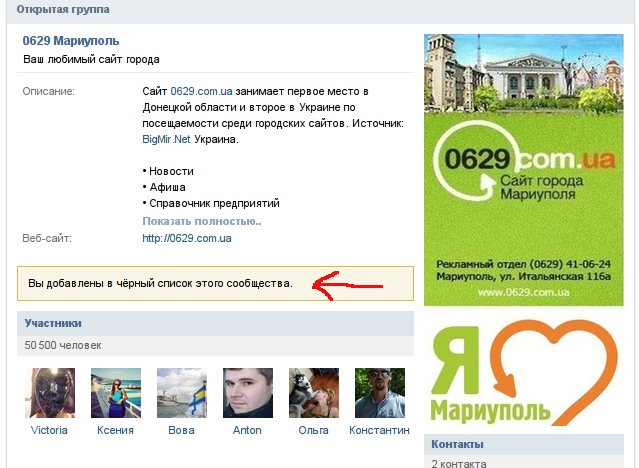Open Вова's avatar thumbnail
The image size is (639, 468).
(182, 393)
